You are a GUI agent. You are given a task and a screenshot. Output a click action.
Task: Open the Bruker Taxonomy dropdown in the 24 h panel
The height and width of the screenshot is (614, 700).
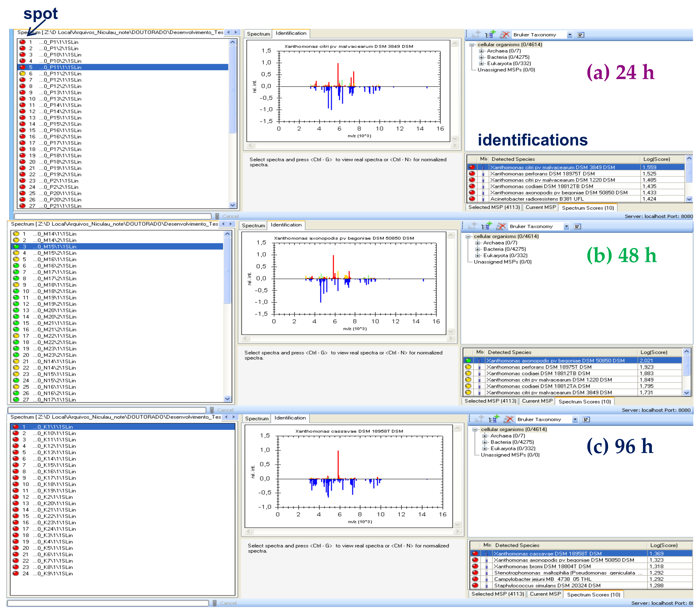570,35
